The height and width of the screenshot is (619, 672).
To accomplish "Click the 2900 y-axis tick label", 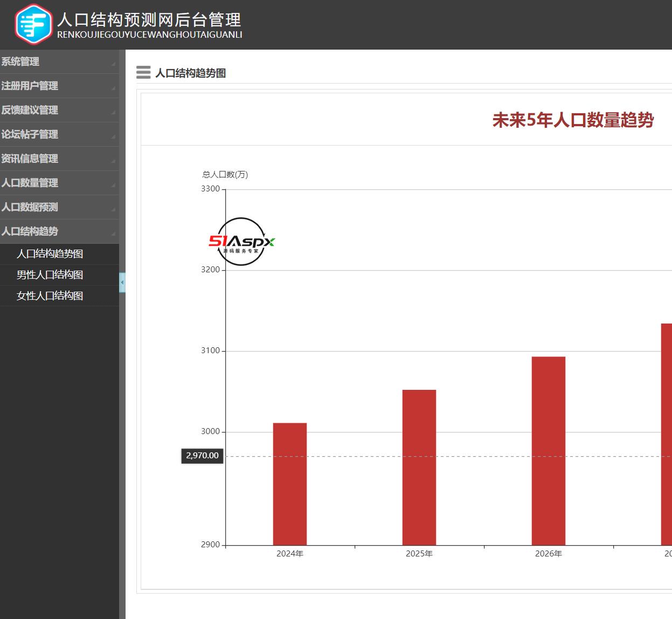I will tap(211, 545).
